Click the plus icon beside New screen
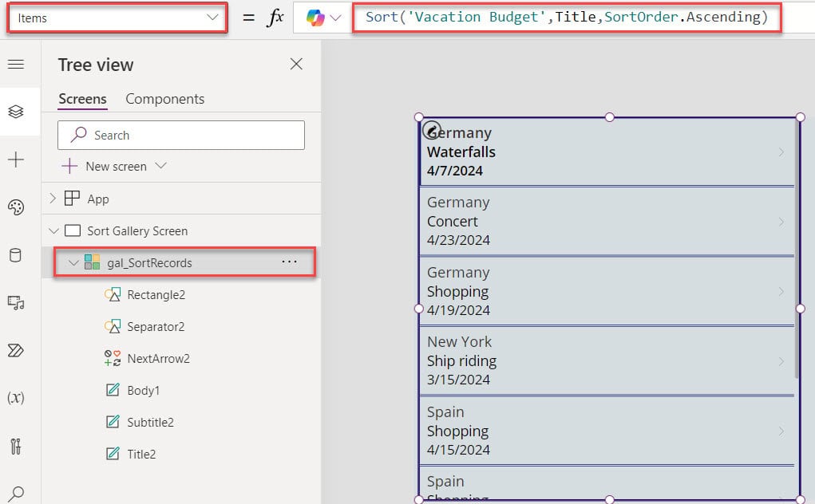Image resolution: width=815 pixels, height=504 pixels. 69,166
